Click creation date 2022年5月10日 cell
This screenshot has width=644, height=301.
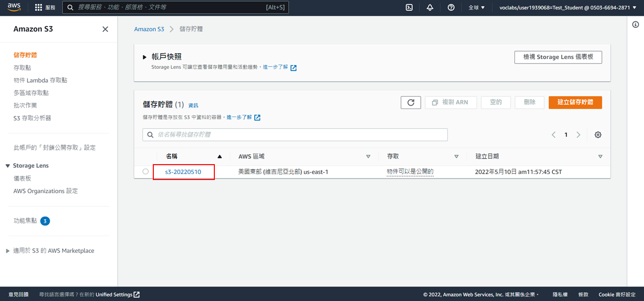point(518,172)
